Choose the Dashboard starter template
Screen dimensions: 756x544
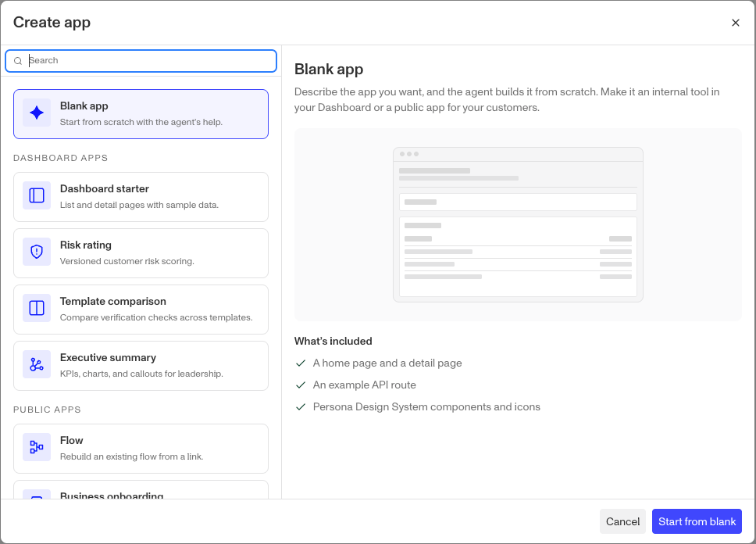141,197
